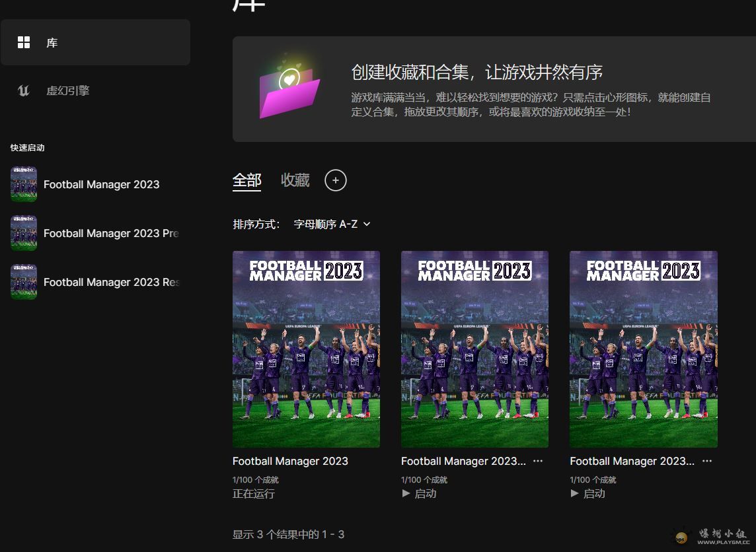
Task: Switch to the 全部 tab
Action: [x=247, y=180]
